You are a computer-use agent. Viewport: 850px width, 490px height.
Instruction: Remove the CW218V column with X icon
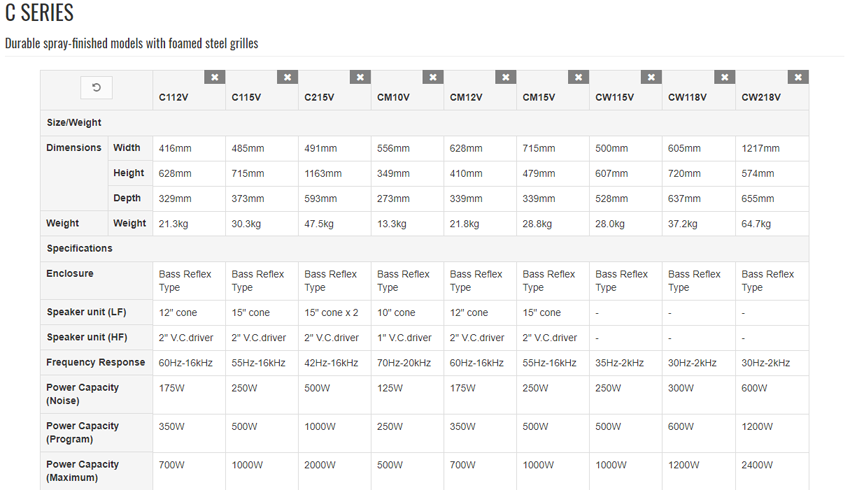click(798, 77)
